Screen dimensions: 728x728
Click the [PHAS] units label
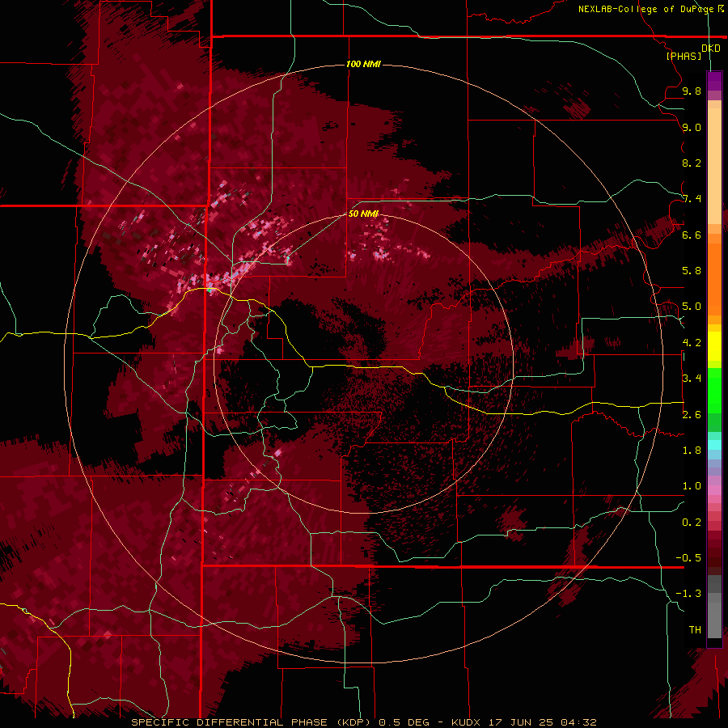tap(684, 57)
